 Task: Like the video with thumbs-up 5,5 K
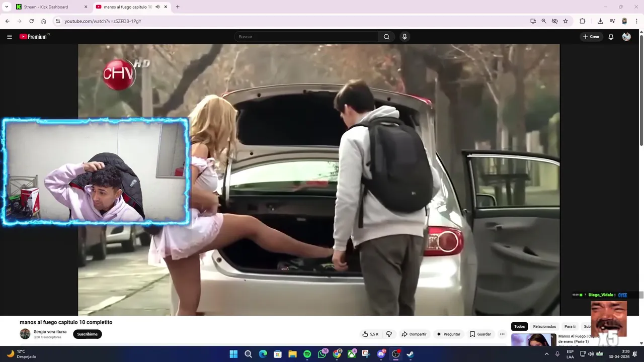pyautogui.click(x=370, y=334)
